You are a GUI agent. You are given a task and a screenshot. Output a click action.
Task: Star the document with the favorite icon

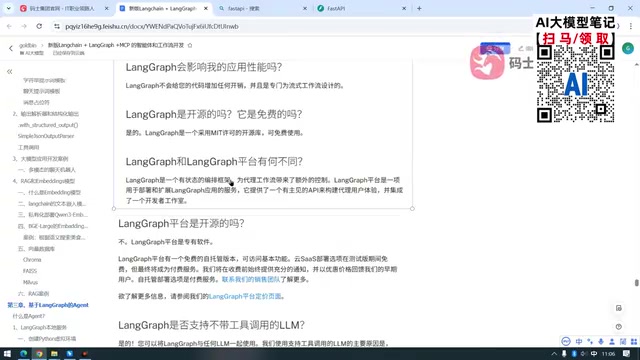[x=190, y=45]
